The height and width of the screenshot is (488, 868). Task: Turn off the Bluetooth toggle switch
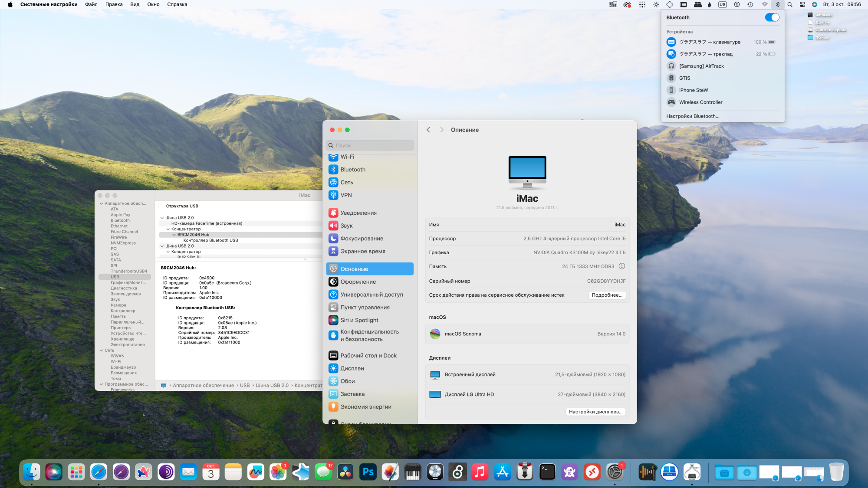pyautogui.click(x=772, y=17)
